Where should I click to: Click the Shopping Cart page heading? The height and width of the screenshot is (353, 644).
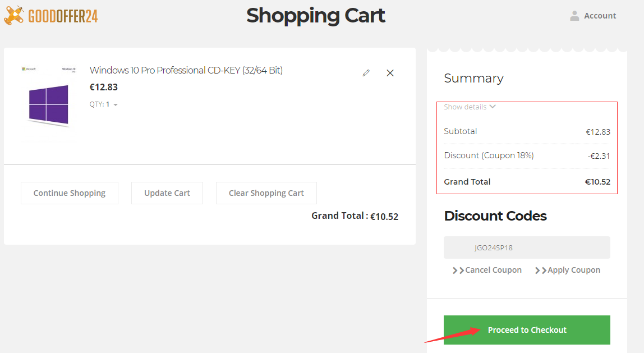tap(315, 16)
